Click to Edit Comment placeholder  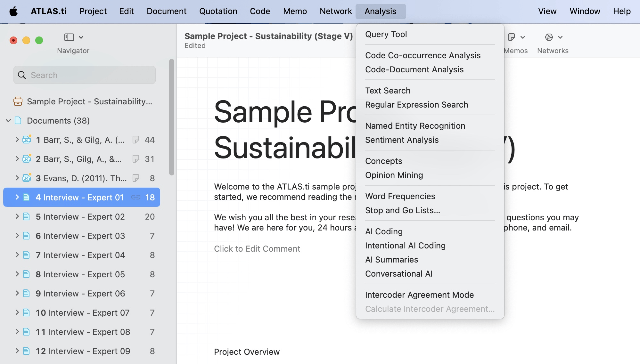(257, 249)
